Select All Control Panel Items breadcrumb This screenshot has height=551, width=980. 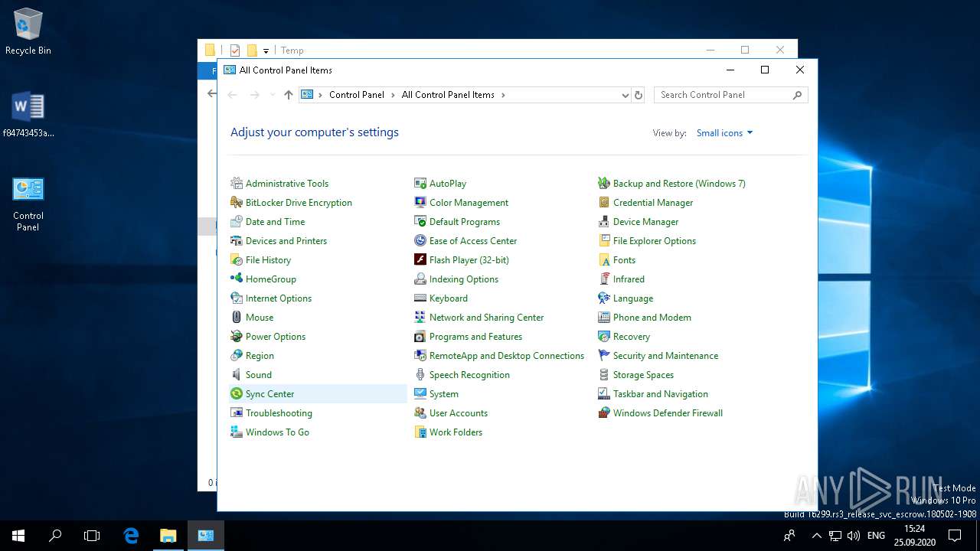click(x=448, y=95)
